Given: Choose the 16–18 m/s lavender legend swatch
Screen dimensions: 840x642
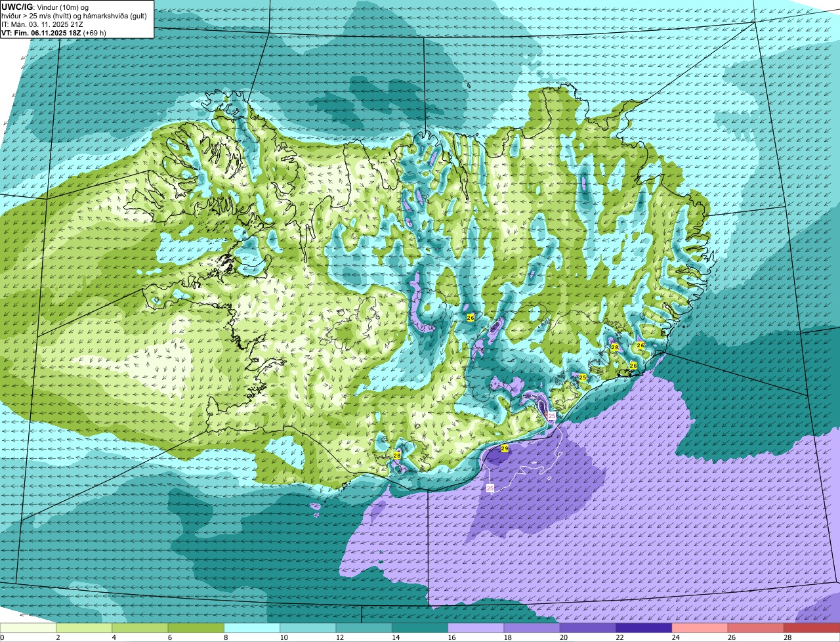Looking at the screenshot, I should [476, 628].
